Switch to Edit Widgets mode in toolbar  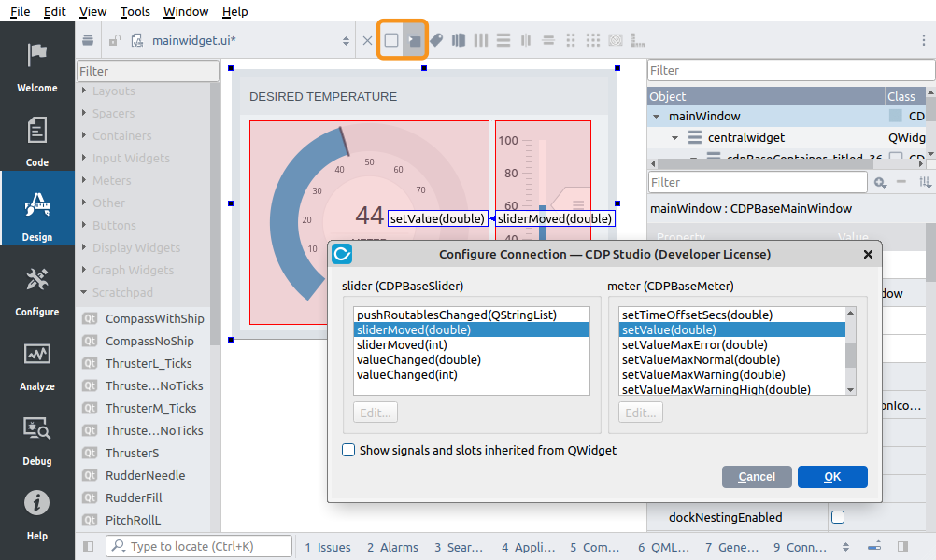pos(391,40)
